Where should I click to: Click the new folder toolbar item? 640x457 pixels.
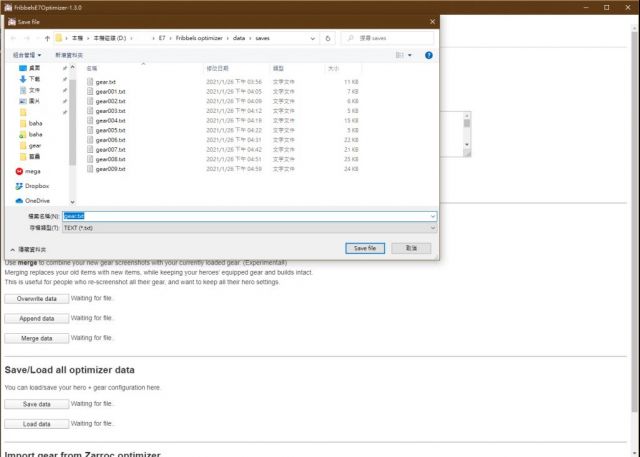(69, 55)
